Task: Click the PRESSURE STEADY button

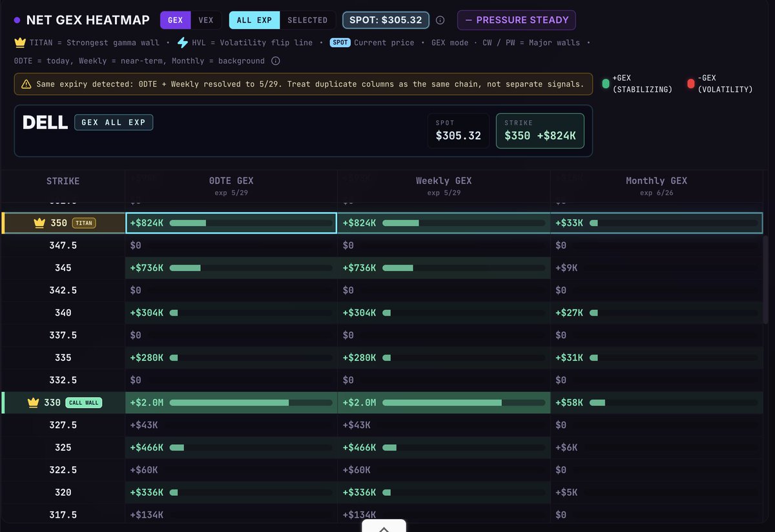Action: [x=516, y=20]
